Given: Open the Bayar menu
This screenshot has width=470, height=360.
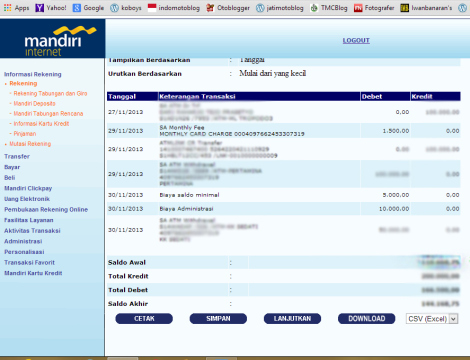Looking at the screenshot, I should [x=12, y=167].
